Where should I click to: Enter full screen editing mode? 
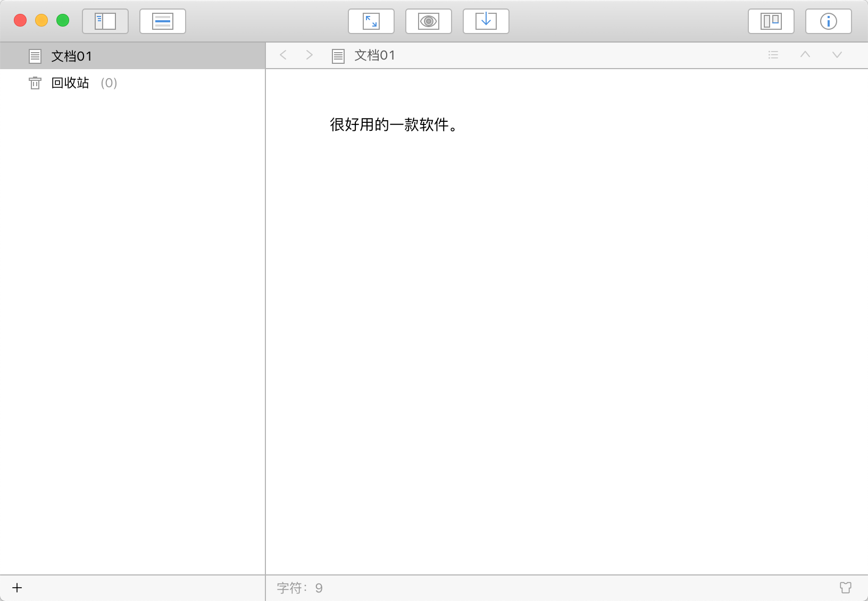371,21
